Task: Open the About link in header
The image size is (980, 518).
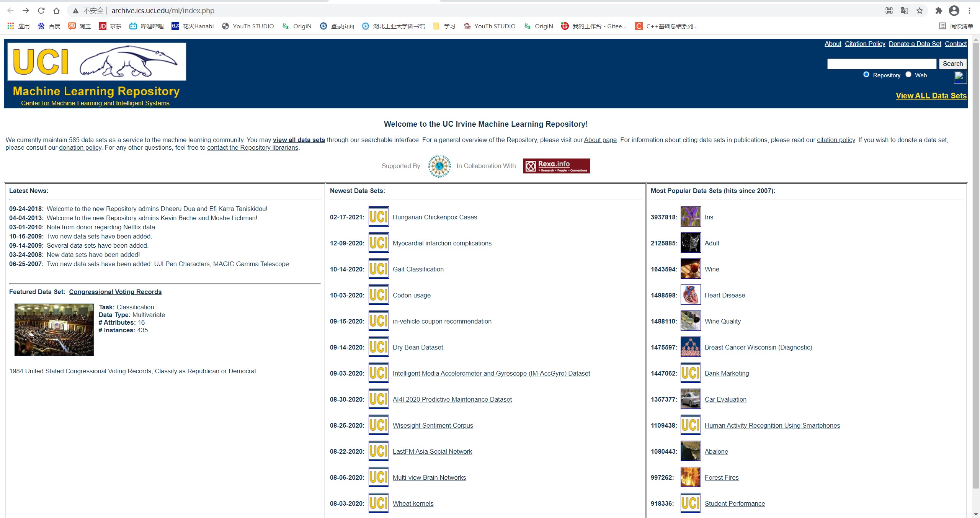Action: pos(833,44)
